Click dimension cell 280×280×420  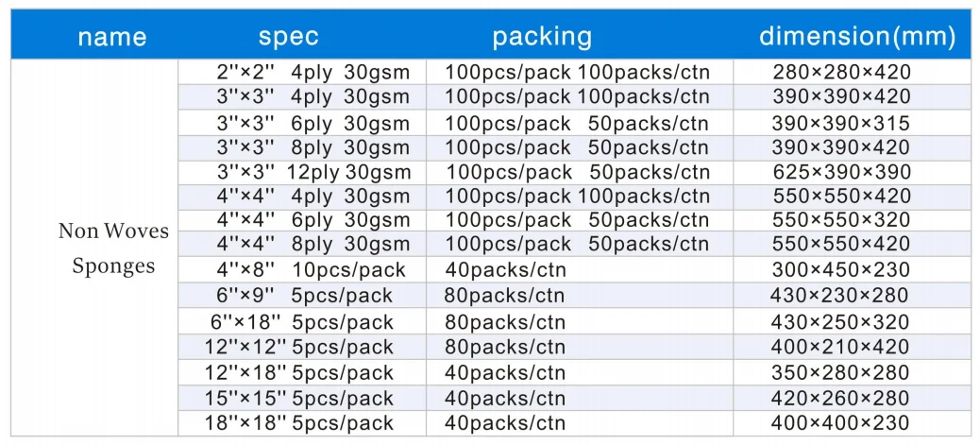tap(841, 72)
